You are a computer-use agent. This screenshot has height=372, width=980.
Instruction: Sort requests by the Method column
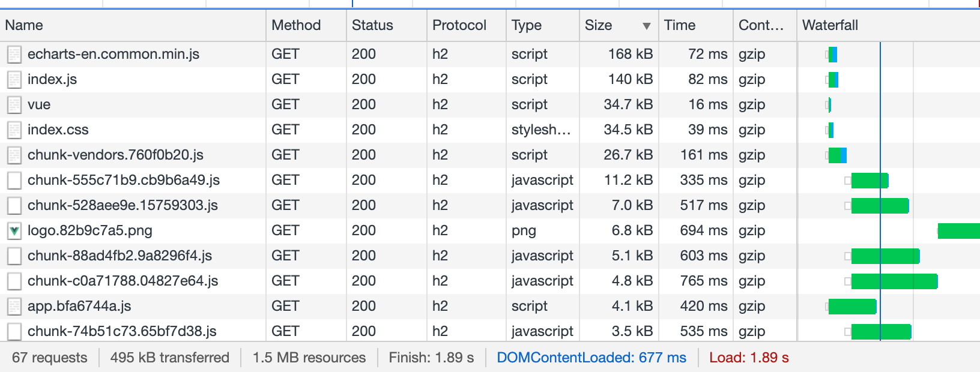pyautogui.click(x=296, y=25)
